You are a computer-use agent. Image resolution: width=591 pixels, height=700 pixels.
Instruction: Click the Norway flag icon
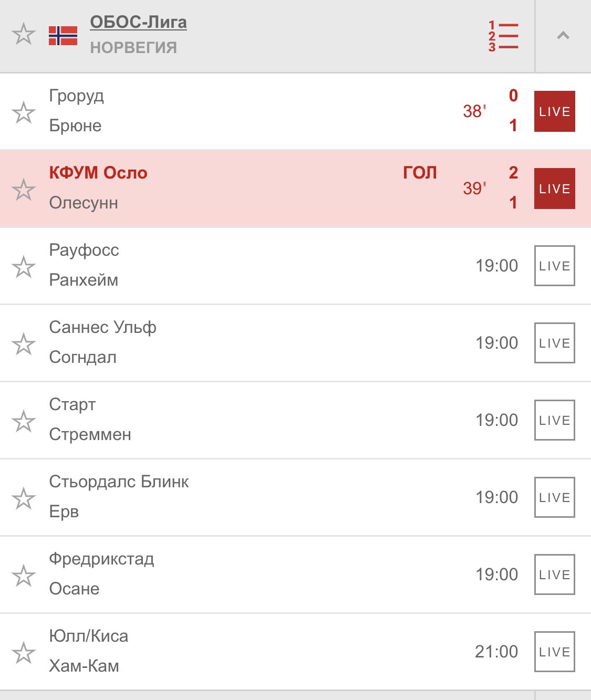tap(63, 36)
